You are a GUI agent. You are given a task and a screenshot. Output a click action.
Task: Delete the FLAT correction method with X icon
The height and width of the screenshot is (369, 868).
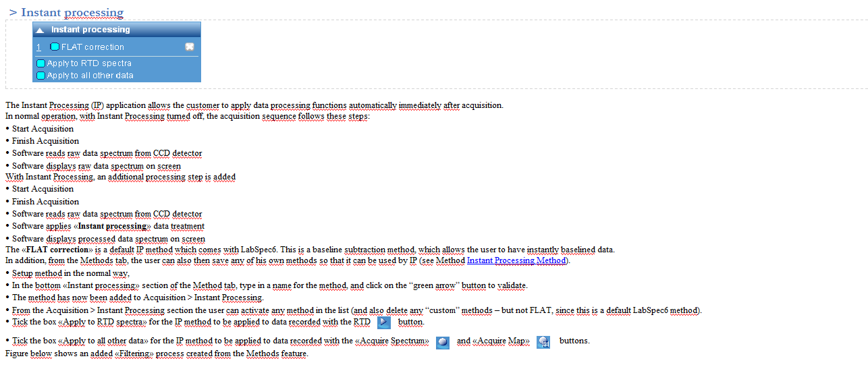click(190, 47)
